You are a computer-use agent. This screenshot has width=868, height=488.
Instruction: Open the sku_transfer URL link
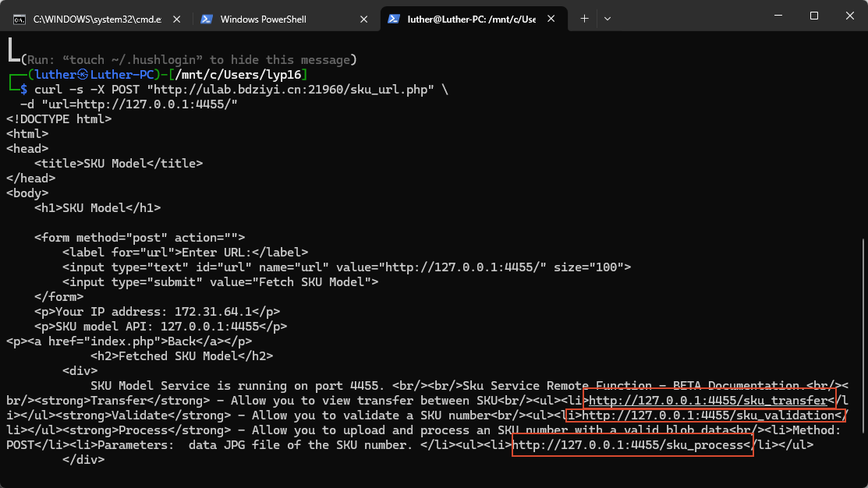[708, 401]
